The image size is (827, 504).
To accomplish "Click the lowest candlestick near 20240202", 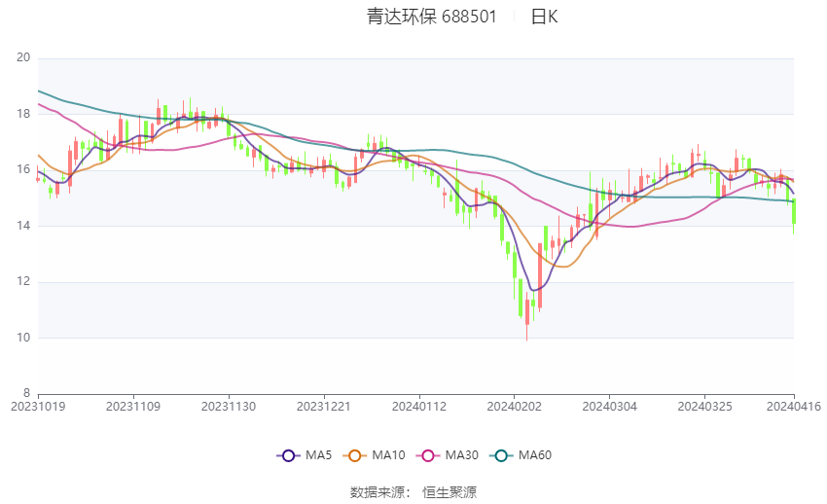I will (x=527, y=312).
